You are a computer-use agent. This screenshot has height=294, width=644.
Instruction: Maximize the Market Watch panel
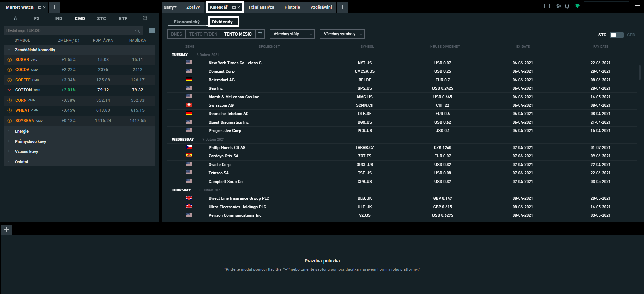tap(40, 7)
